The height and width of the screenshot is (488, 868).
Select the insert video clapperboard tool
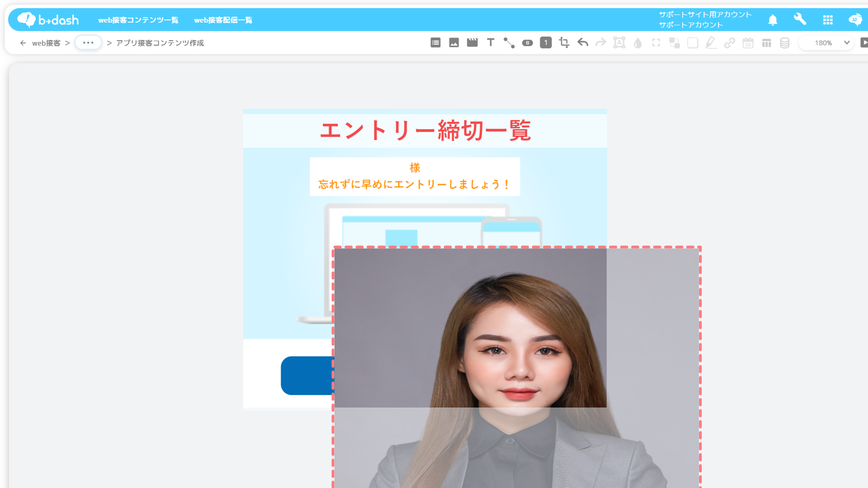[x=472, y=43]
